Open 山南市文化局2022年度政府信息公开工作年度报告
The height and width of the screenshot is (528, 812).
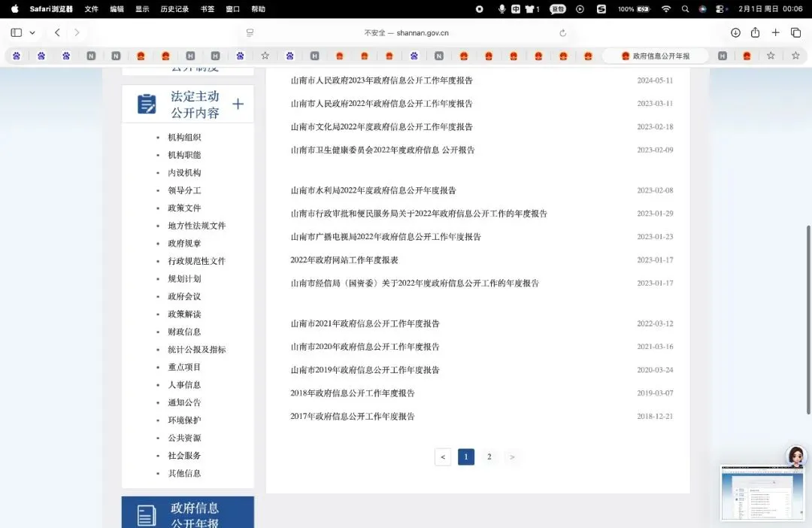[382, 126]
